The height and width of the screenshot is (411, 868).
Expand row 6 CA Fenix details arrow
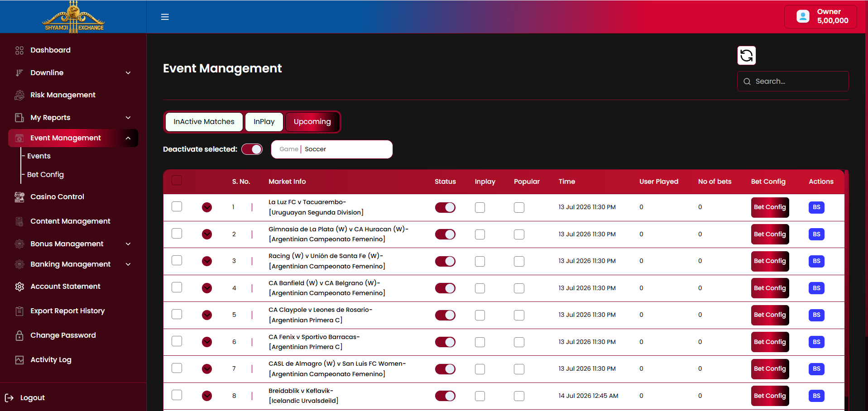[207, 342]
